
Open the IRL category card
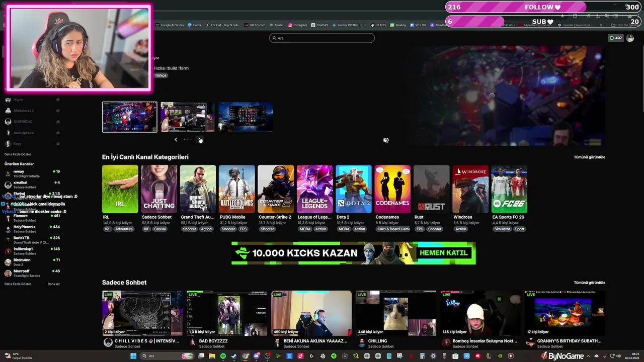pos(120,189)
